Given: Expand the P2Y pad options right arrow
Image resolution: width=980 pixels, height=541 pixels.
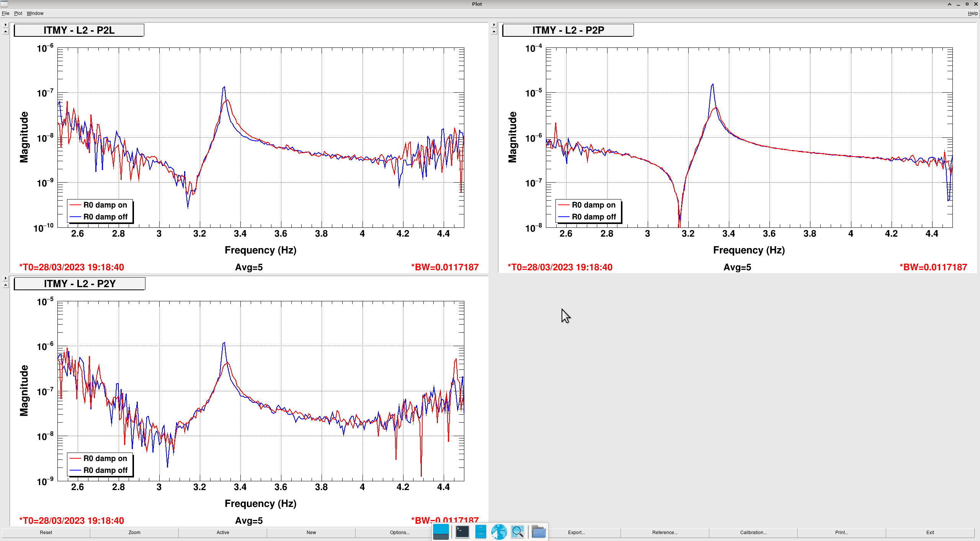Looking at the screenshot, I should click(x=5, y=278).
